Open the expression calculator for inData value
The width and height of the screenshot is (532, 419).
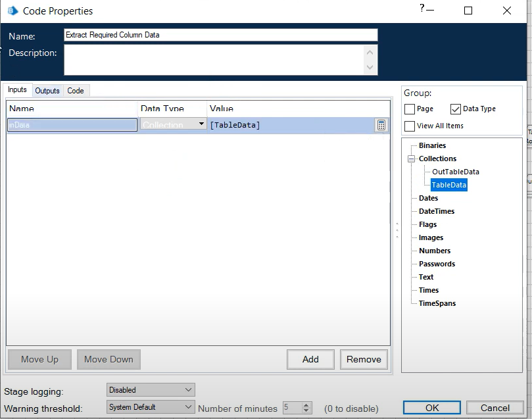click(381, 125)
